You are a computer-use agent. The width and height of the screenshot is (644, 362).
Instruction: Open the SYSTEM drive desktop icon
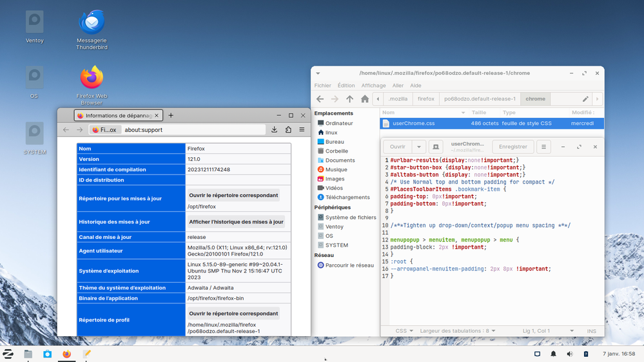pyautogui.click(x=35, y=138)
